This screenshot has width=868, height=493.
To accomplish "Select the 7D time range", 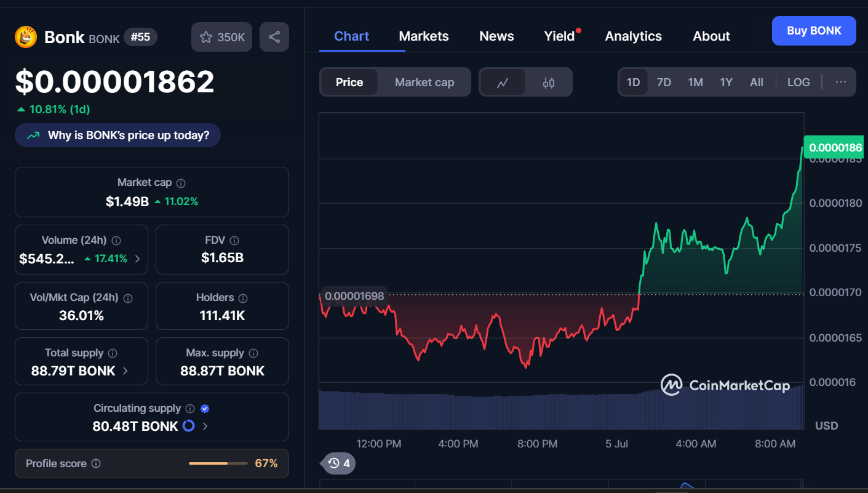I will (x=664, y=82).
